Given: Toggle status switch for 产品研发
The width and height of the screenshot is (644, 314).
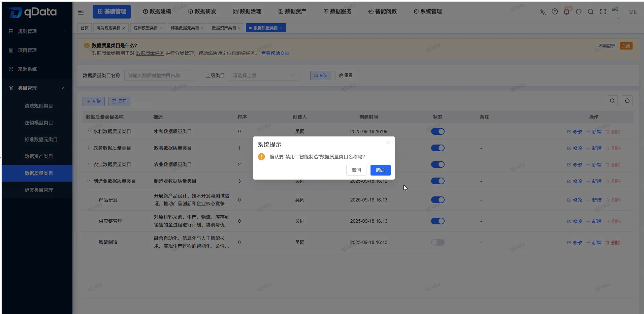Looking at the screenshot, I should click(x=438, y=200).
